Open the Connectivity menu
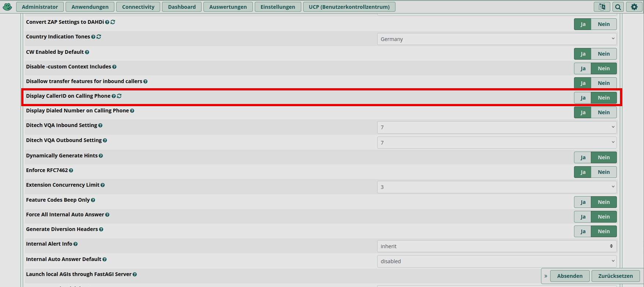 point(138,7)
